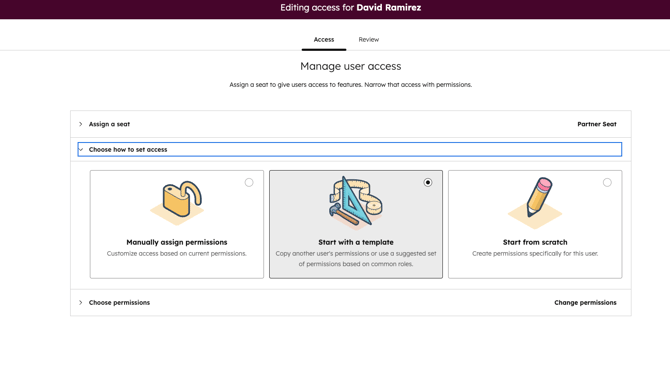Click the Assign a seat heading text
This screenshot has height=392, width=670.
coord(109,124)
